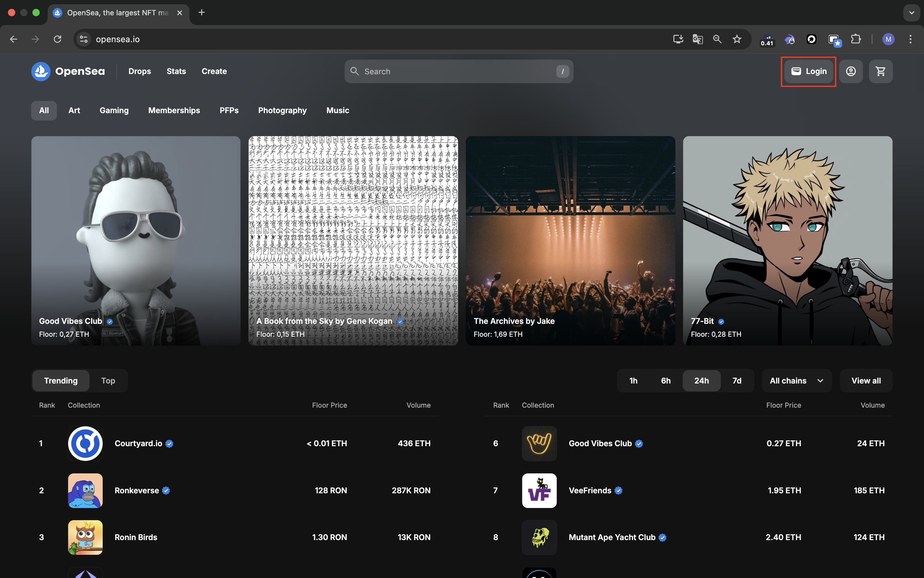This screenshot has height=578, width=924.
Task: Open the Drops menu
Action: (x=140, y=72)
